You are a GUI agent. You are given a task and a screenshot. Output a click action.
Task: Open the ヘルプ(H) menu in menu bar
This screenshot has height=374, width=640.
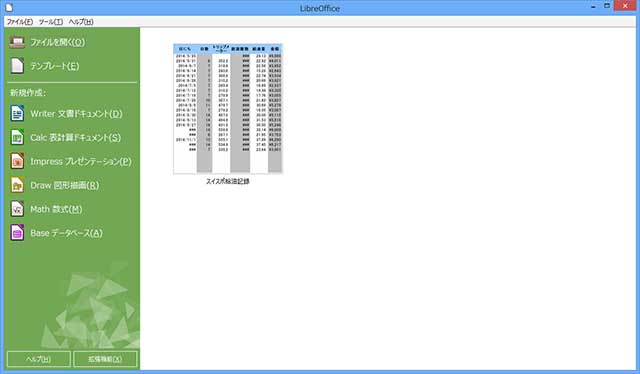click(81, 22)
